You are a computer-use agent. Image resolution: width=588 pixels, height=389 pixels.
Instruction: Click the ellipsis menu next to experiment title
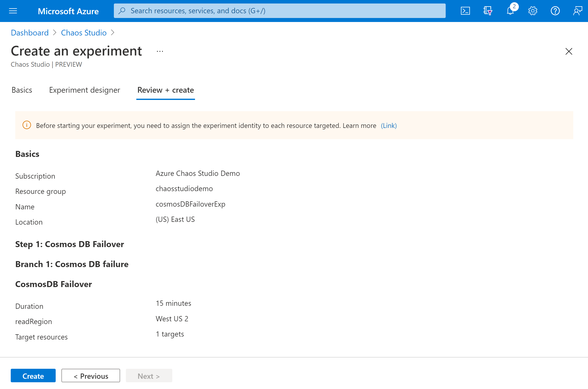[160, 51]
